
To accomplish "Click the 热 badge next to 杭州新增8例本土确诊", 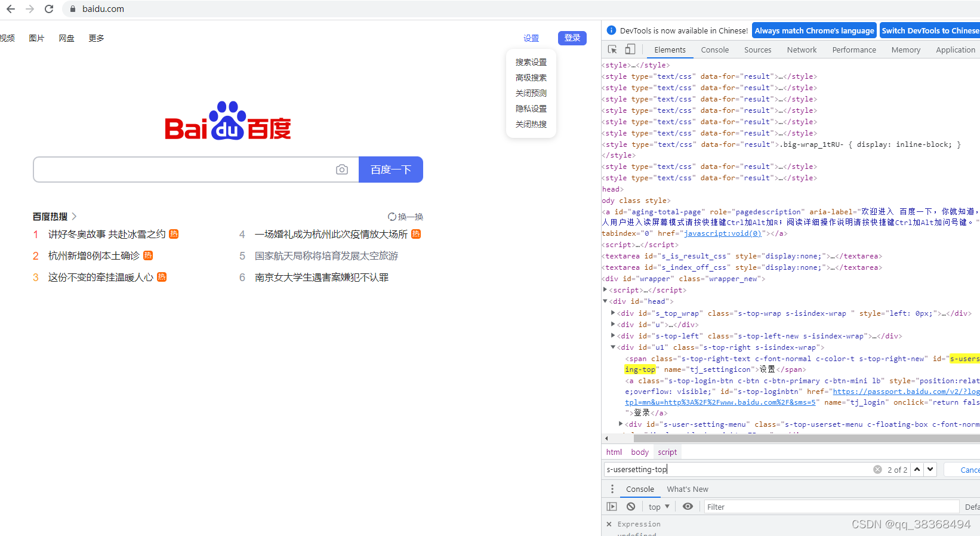I will coord(148,255).
